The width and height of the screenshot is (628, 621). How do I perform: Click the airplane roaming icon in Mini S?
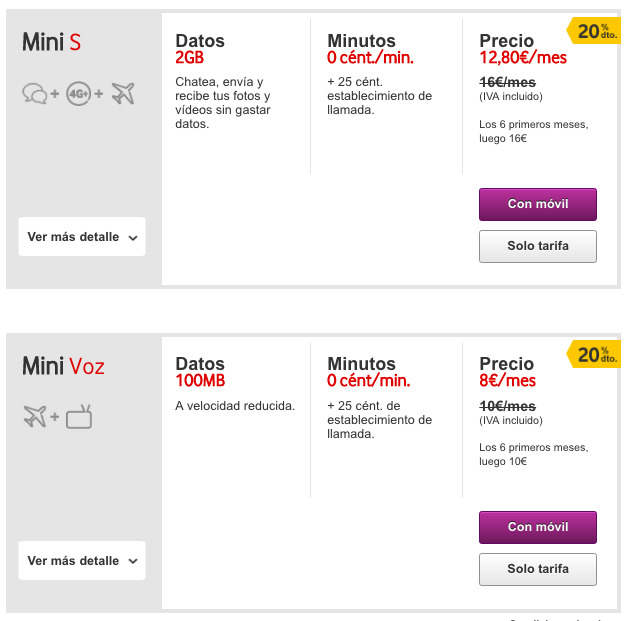(x=123, y=94)
